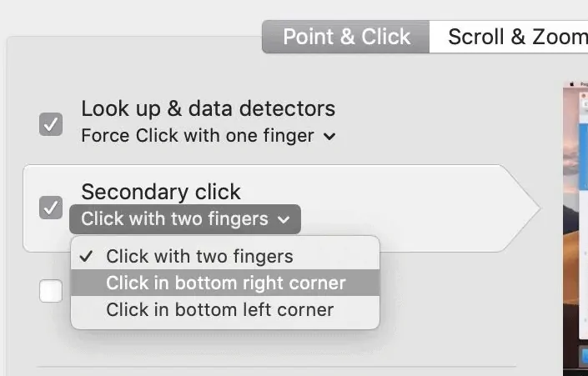588x376 pixels.
Task: Switch to the Point & Click tab
Action: point(346,37)
